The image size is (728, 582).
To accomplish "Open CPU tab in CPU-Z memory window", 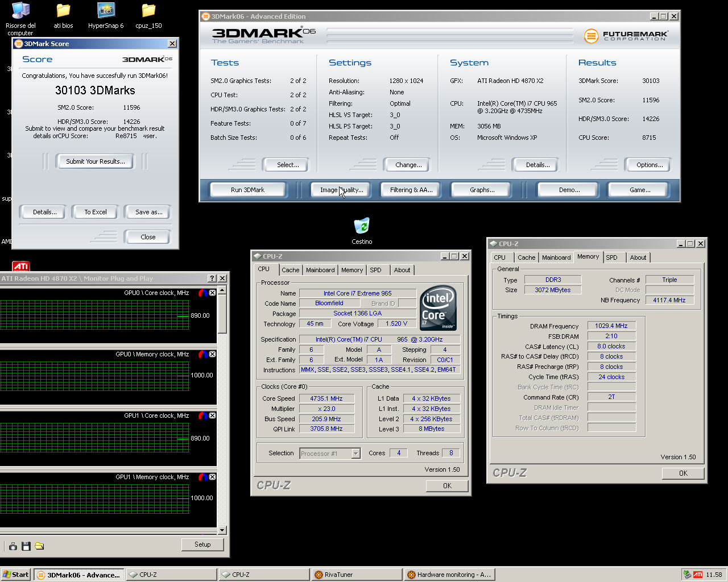I will (500, 257).
